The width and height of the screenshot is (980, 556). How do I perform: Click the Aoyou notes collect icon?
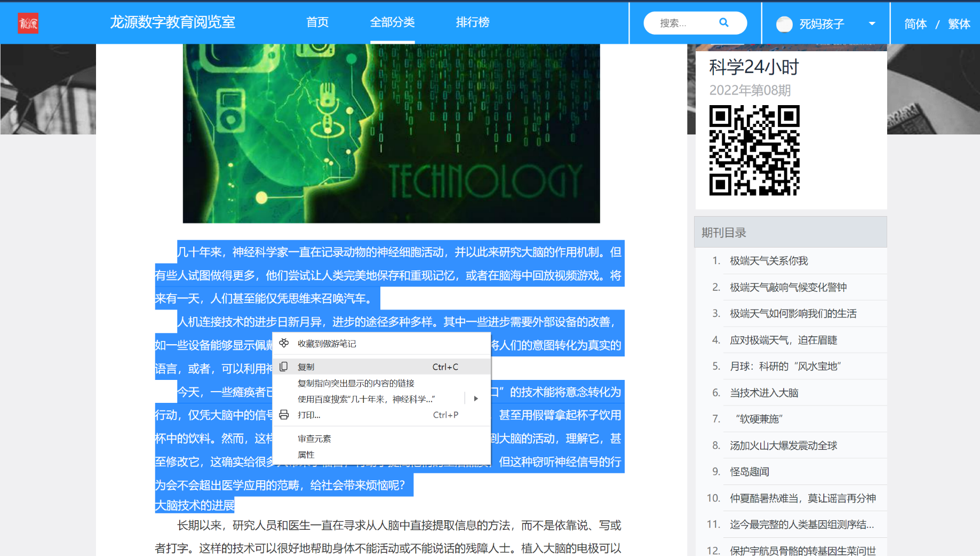pyautogui.click(x=284, y=343)
